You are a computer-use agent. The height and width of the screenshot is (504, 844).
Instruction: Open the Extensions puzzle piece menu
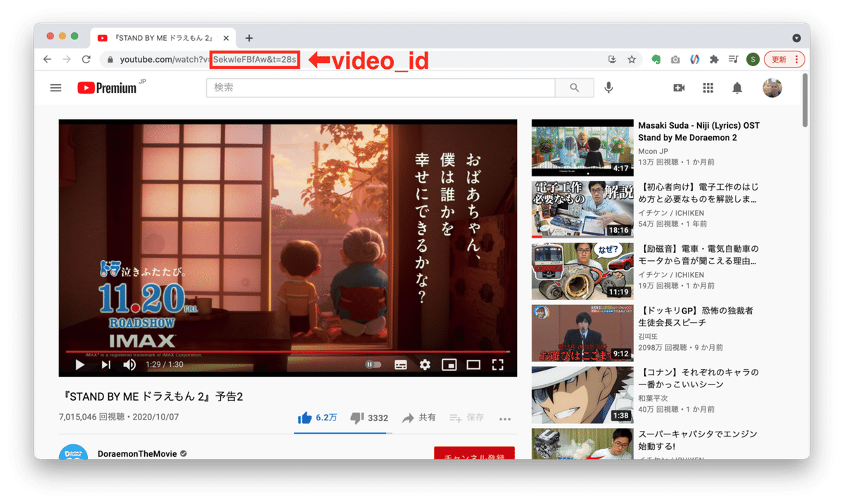(x=715, y=60)
